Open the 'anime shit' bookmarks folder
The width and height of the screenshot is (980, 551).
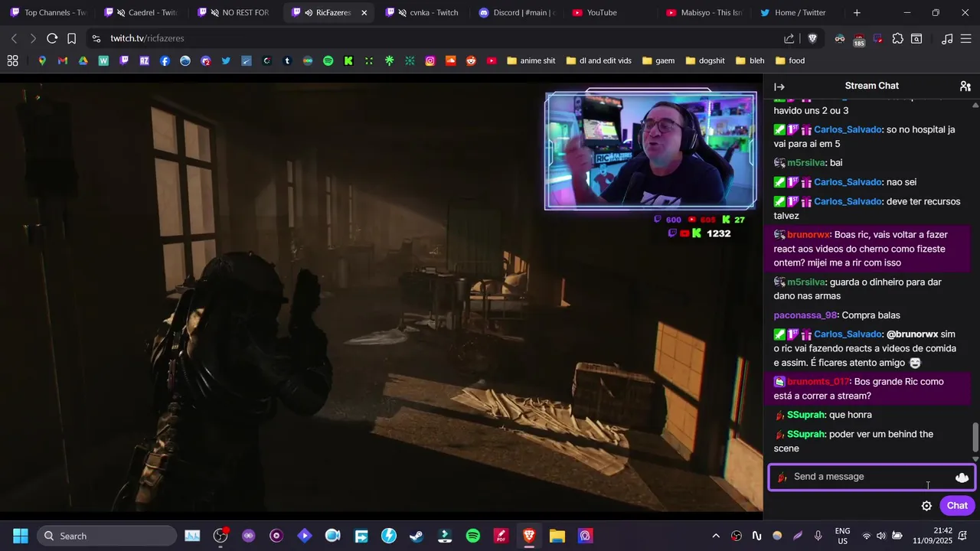[531, 60]
